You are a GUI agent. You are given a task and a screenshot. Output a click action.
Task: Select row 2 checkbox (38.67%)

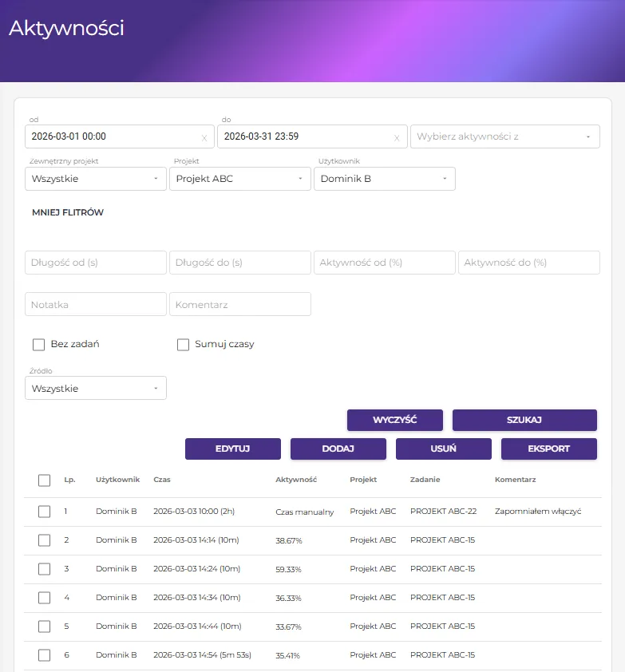pos(44,540)
